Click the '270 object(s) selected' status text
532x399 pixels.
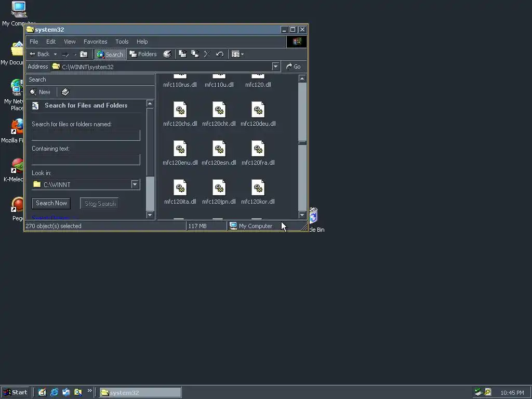pyautogui.click(x=54, y=226)
